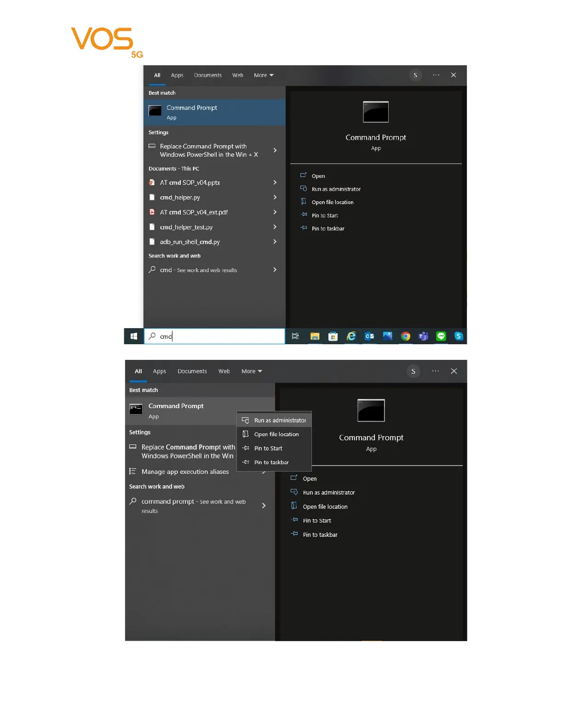Choose Run as administrator in context menu
The height and width of the screenshot is (728, 563).
tap(274, 421)
